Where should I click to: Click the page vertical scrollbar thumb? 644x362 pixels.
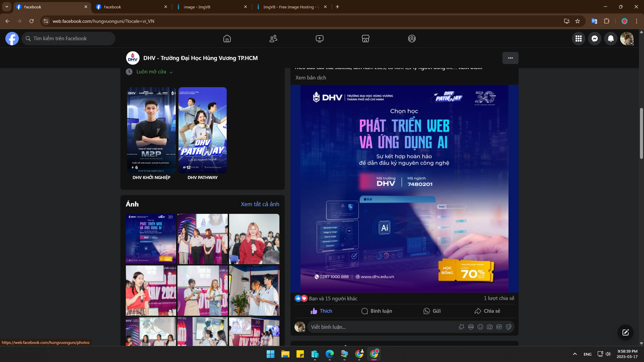pos(641,133)
